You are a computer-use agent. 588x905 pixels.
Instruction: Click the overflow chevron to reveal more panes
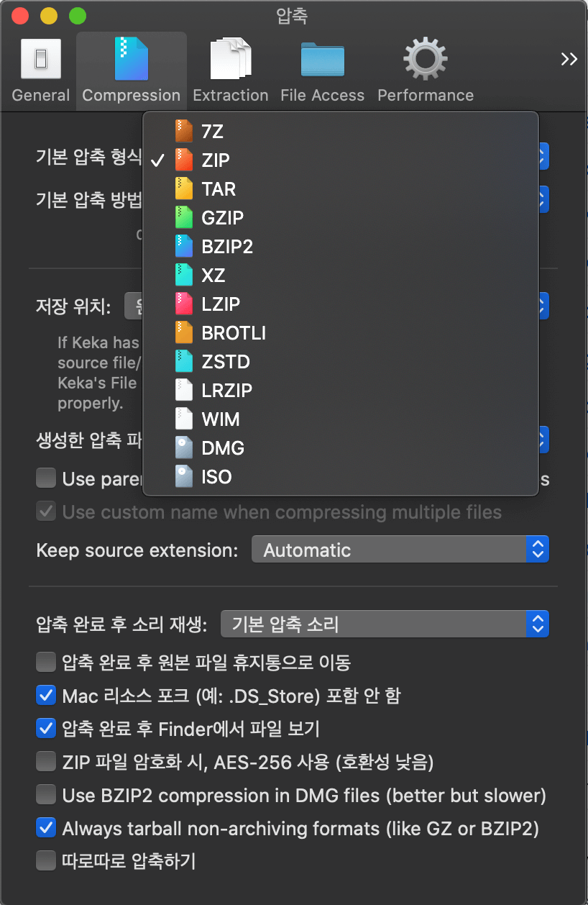coord(569,59)
